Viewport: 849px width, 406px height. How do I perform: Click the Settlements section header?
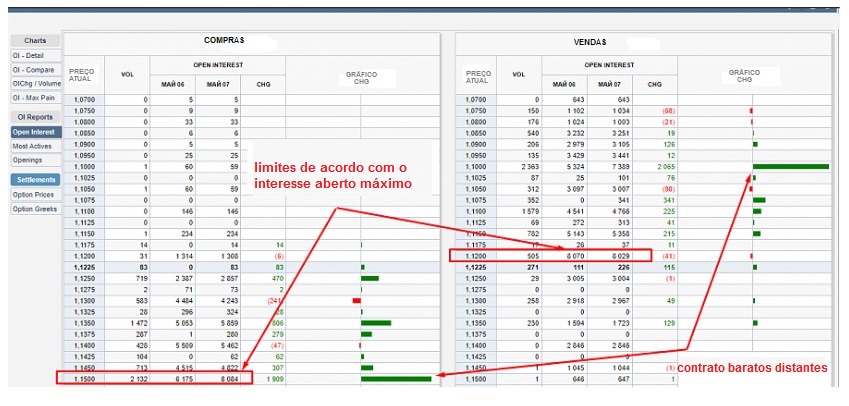click(35, 179)
